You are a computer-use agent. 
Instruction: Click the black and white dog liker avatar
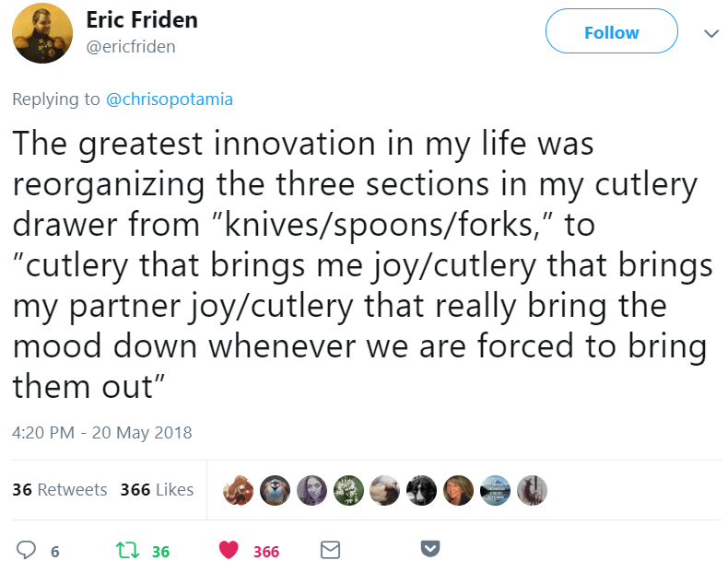pos(421,490)
